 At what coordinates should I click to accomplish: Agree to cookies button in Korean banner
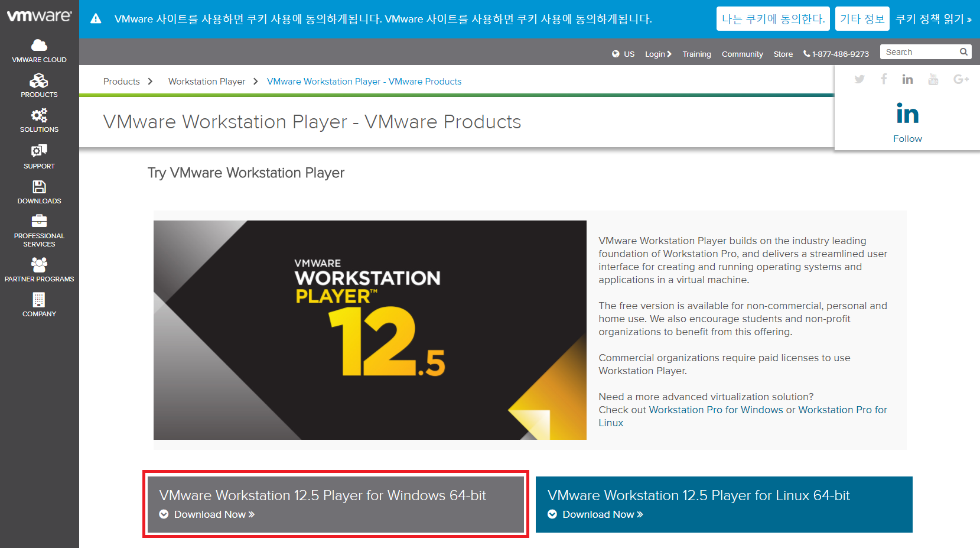click(773, 19)
